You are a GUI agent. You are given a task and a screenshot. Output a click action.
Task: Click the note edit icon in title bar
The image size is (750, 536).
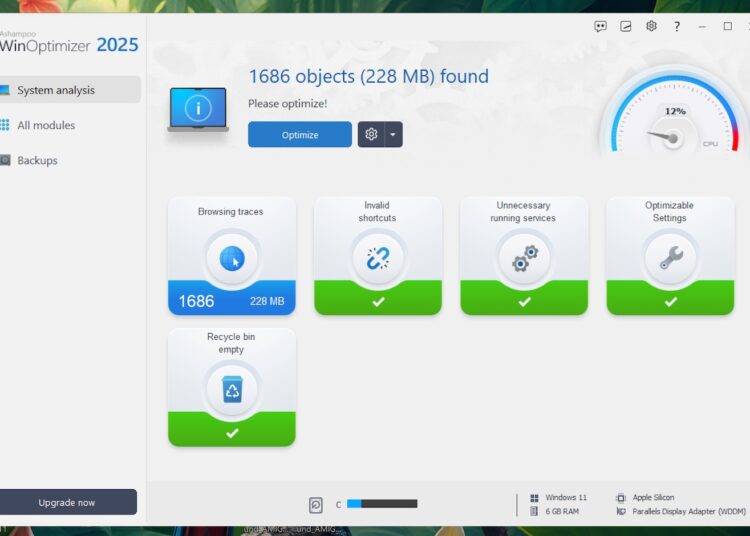(x=626, y=26)
